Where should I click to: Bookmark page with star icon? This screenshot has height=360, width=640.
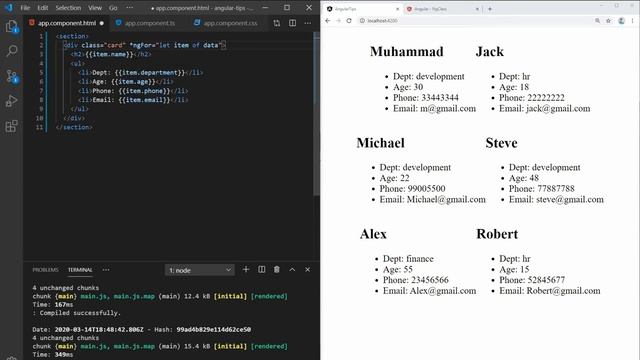pos(609,20)
